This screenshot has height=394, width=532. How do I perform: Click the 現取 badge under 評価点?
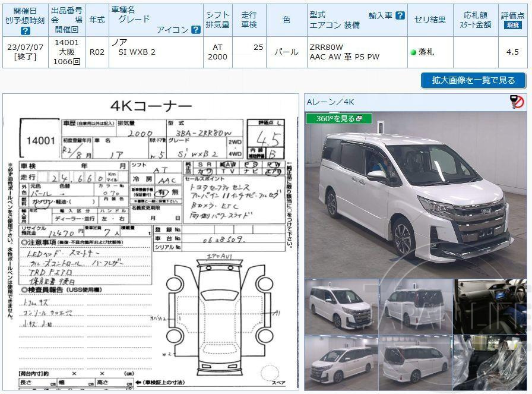512,25
